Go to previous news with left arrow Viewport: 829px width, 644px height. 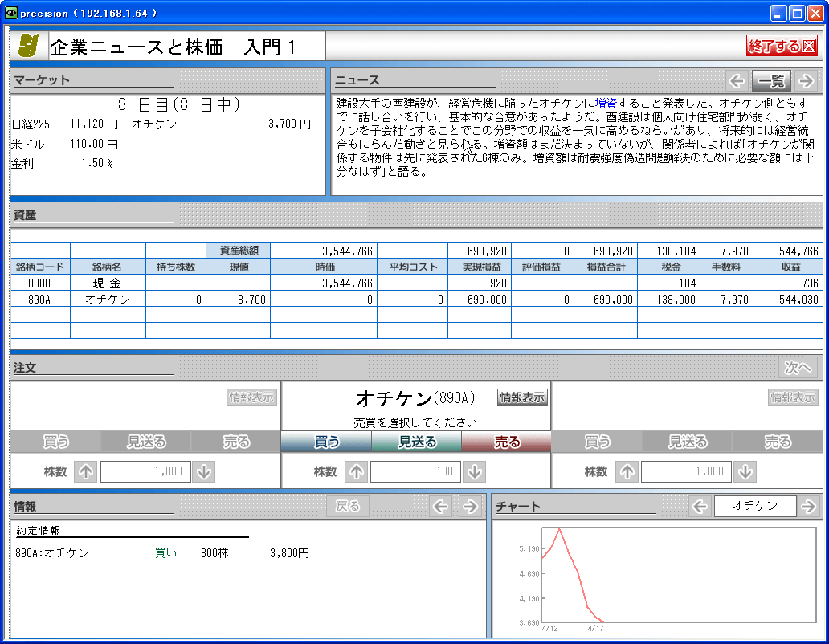[737, 81]
